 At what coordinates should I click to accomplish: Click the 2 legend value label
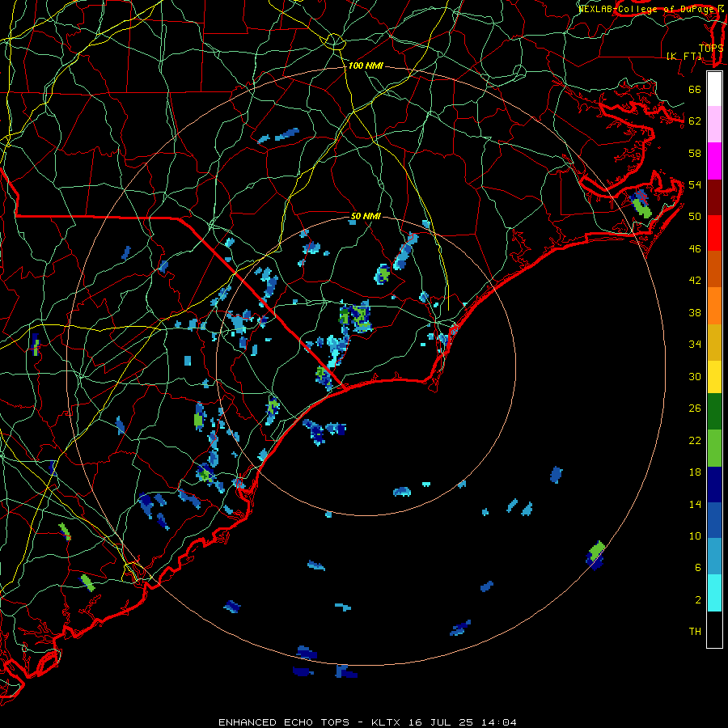(698, 600)
